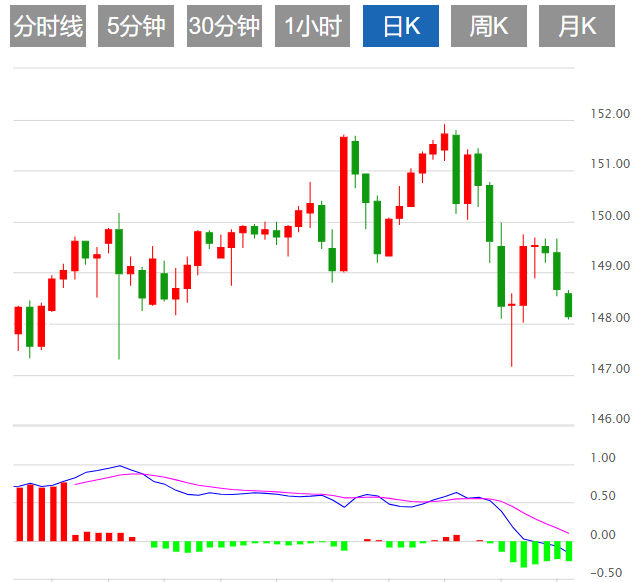Click the tall red candle rising from 149 to above 151
The image size is (632, 582).
[344, 204]
